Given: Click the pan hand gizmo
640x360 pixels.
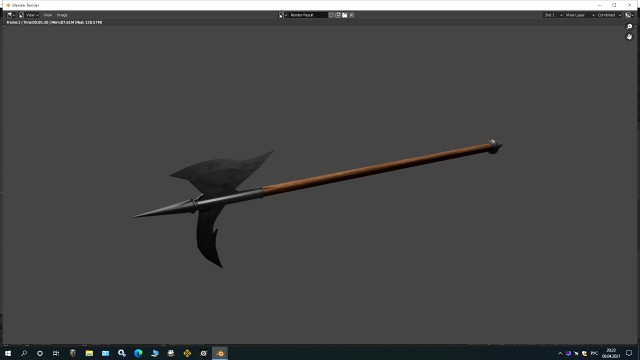Looking at the screenshot, I should pos(629,37).
